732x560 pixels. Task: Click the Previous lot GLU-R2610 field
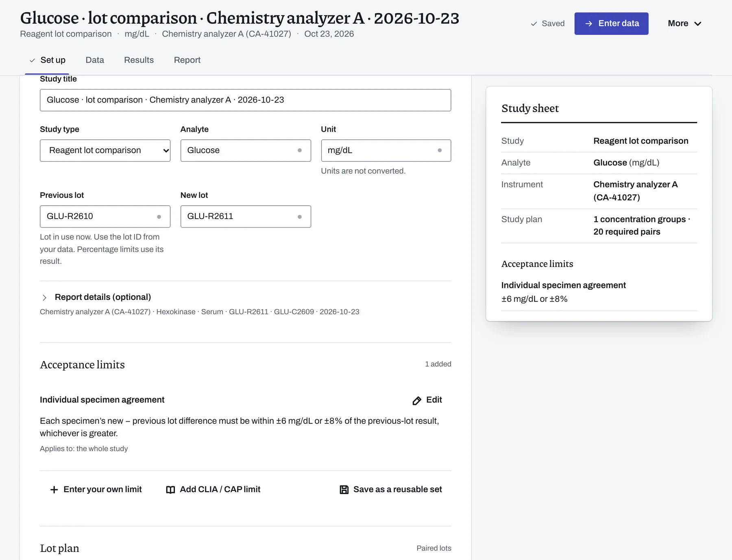click(105, 217)
